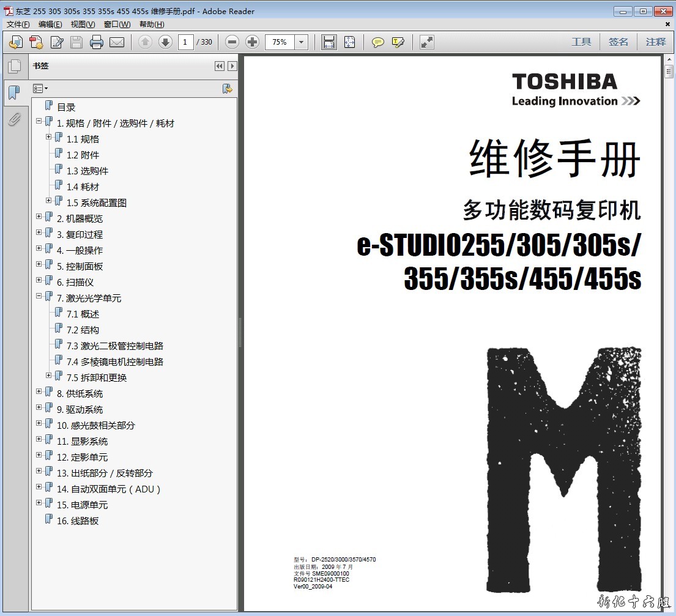The image size is (676, 616).
Task: Add a sticky note comment
Action: pyautogui.click(x=378, y=42)
